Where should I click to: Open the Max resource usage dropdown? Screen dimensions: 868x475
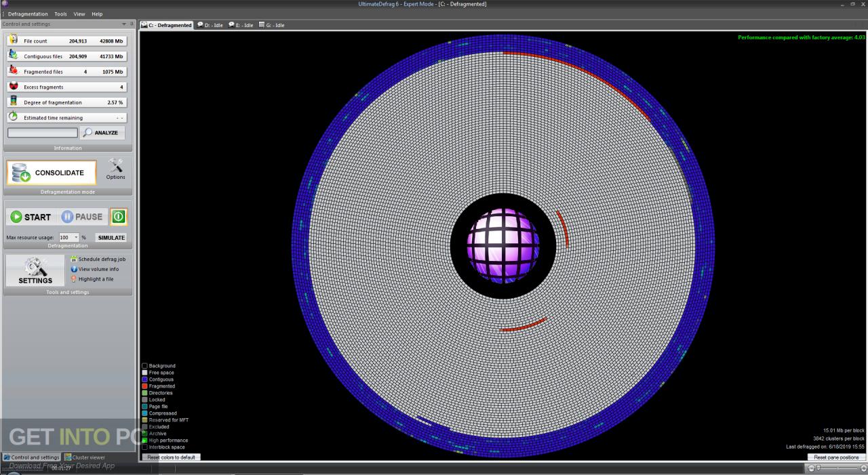76,237
